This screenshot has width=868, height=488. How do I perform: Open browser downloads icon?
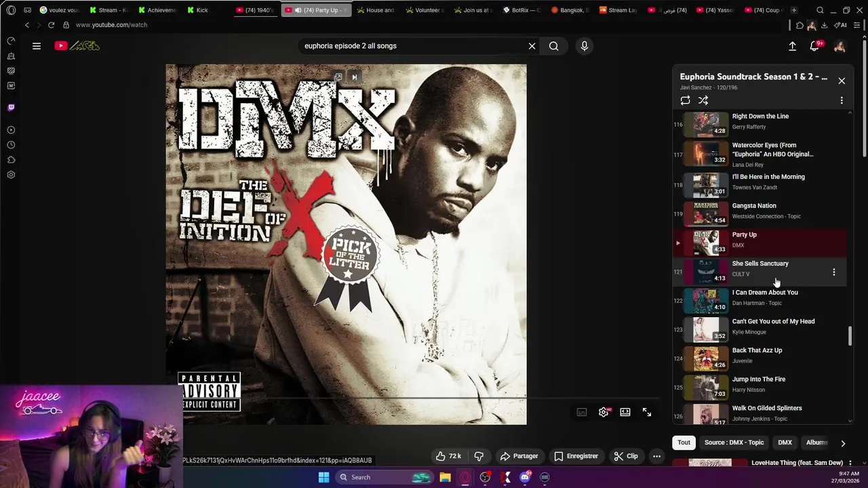click(x=824, y=25)
